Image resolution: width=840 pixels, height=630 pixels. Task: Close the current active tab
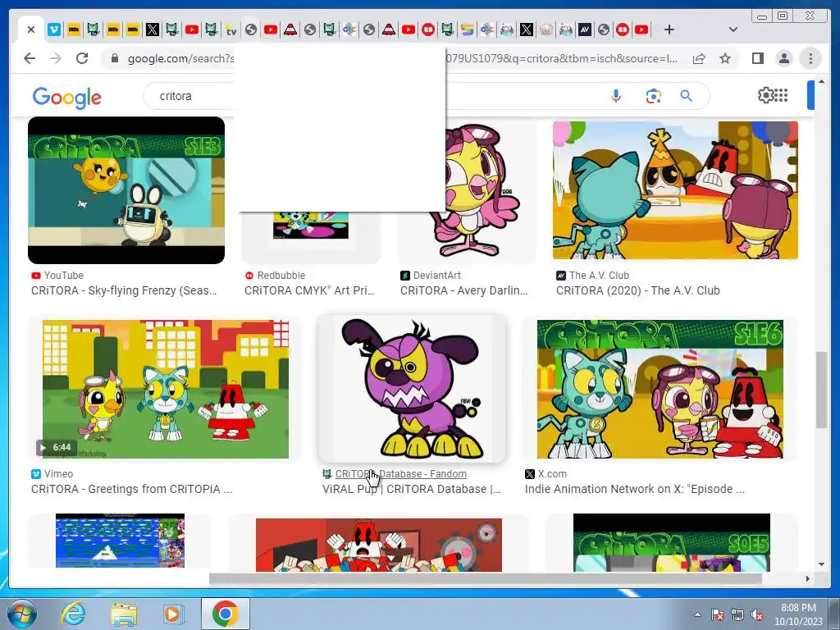31,30
